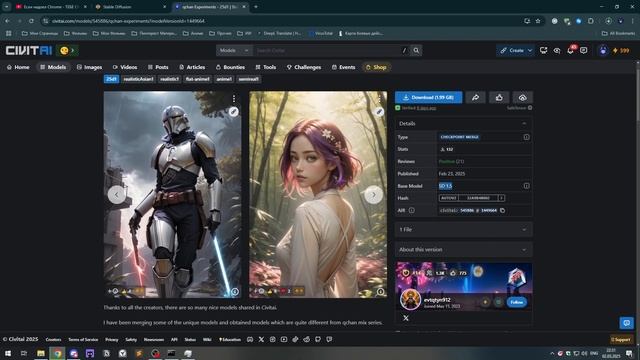
Task: Open the blue feedback chat button
Action: (627, 323)
